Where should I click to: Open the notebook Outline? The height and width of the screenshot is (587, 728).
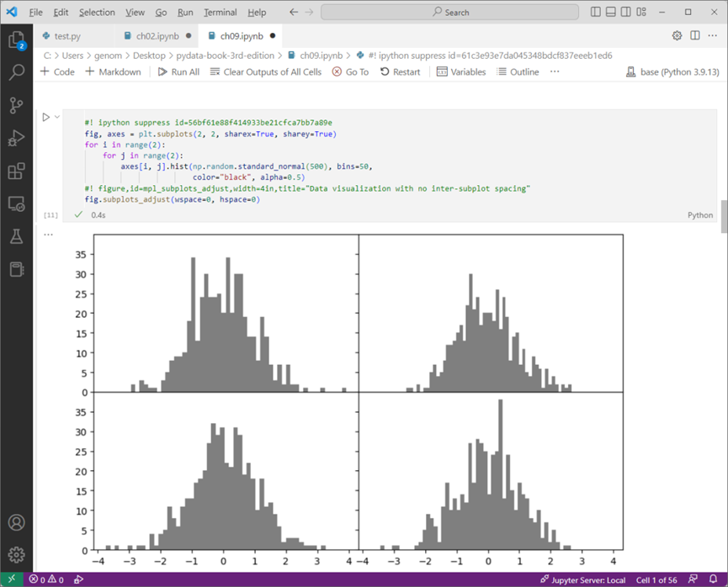click(x=518, y=72)
